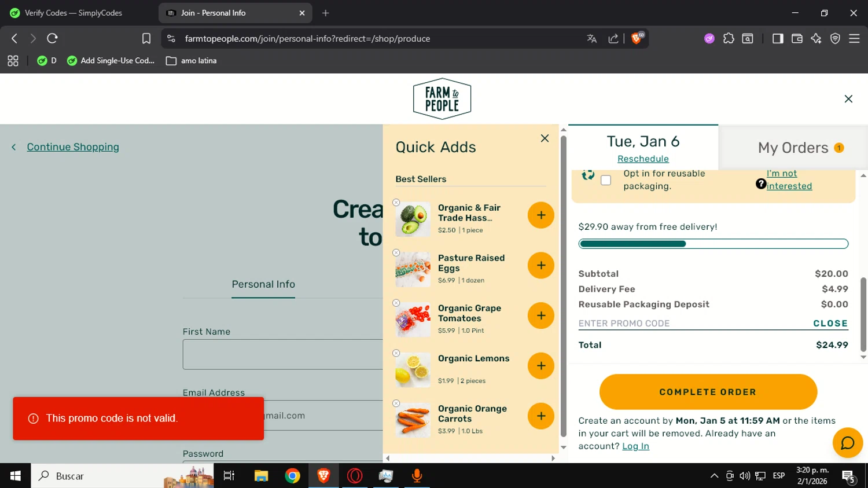Add Organic Grape Tomatoes with plus button

540,315
